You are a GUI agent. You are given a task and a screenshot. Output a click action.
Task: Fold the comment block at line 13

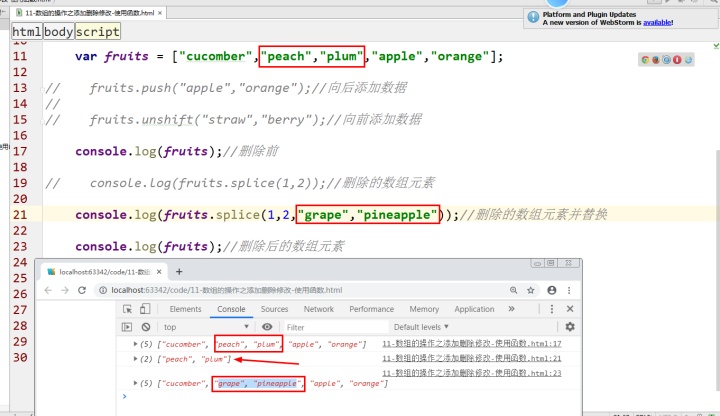click(x=42, y=90)
